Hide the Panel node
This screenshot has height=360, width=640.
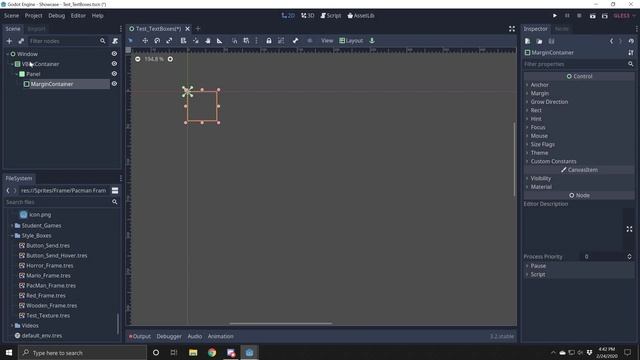click(x=114, y=74)
